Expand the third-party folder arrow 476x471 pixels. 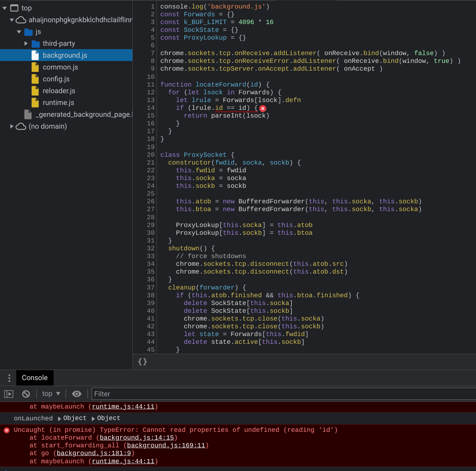tap(26, 44)
